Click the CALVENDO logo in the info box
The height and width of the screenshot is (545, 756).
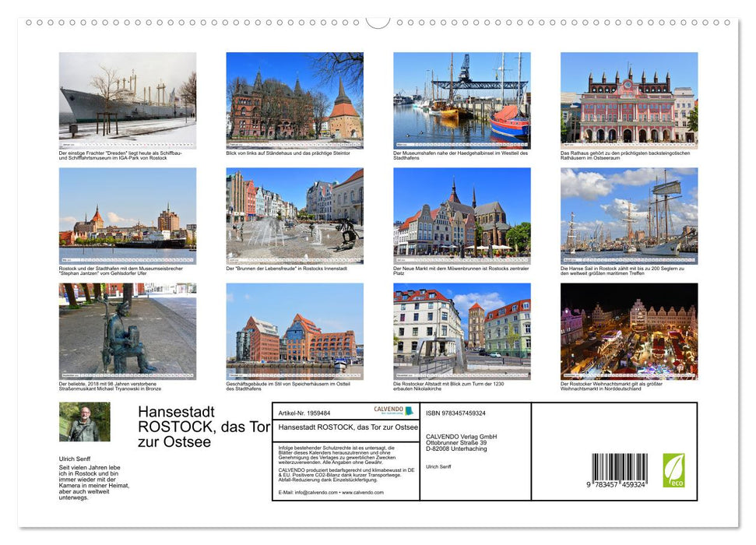coord(394,411)
